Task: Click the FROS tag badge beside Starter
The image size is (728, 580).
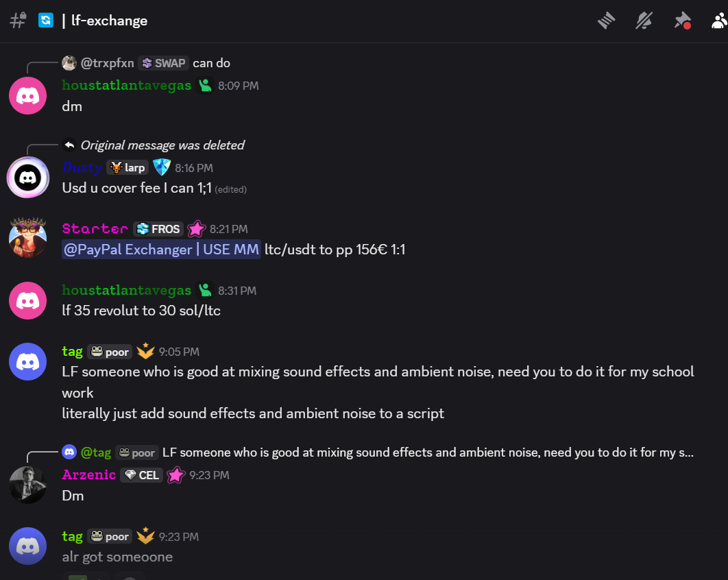Action: (x=158, y=229)
